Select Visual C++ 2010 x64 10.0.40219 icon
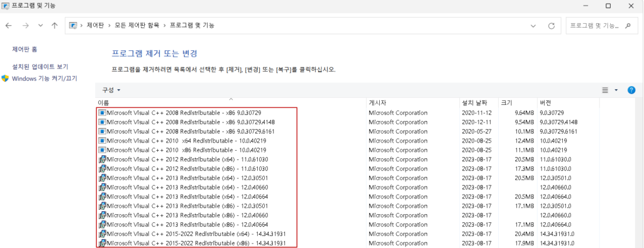Image resolution: width=644 pixels, height=248 pixels. (102, 141)
